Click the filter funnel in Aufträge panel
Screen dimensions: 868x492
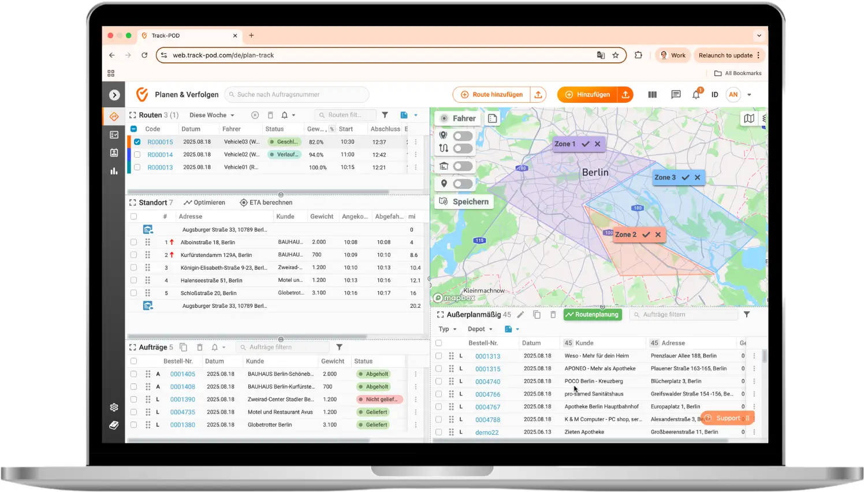(x=340, y=347)
